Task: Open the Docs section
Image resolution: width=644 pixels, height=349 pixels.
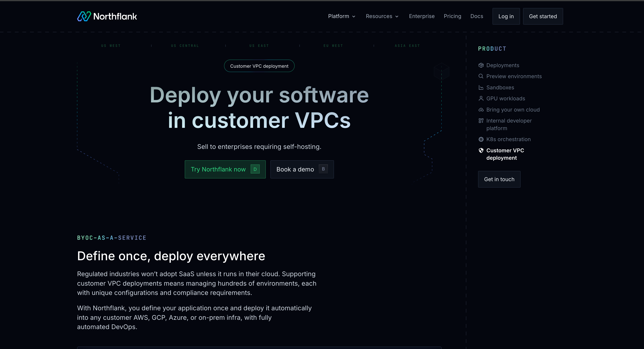Action: (477, 16)
